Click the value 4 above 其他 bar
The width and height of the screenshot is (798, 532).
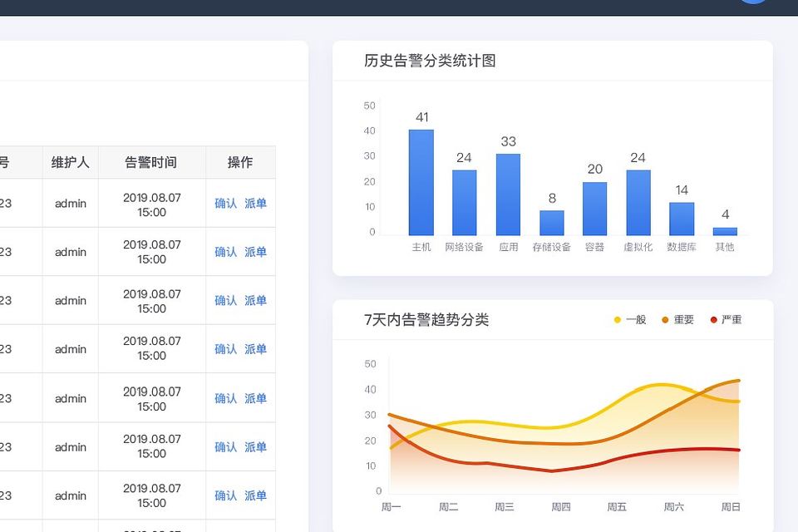click(725, 214)
